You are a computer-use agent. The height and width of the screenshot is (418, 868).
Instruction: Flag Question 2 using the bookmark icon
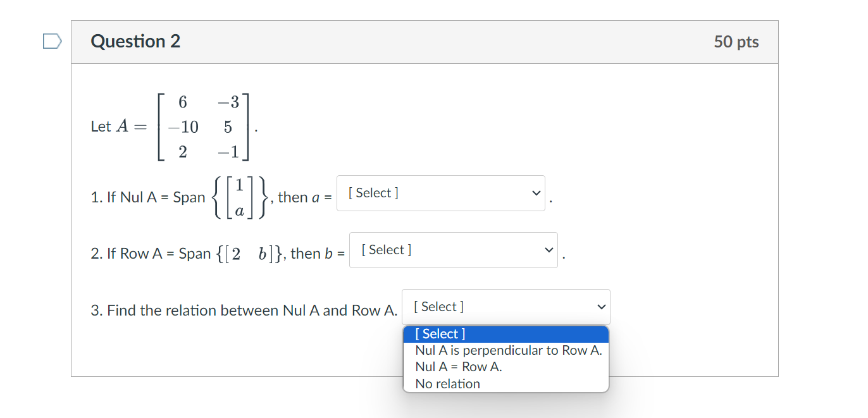pos(52,40)
